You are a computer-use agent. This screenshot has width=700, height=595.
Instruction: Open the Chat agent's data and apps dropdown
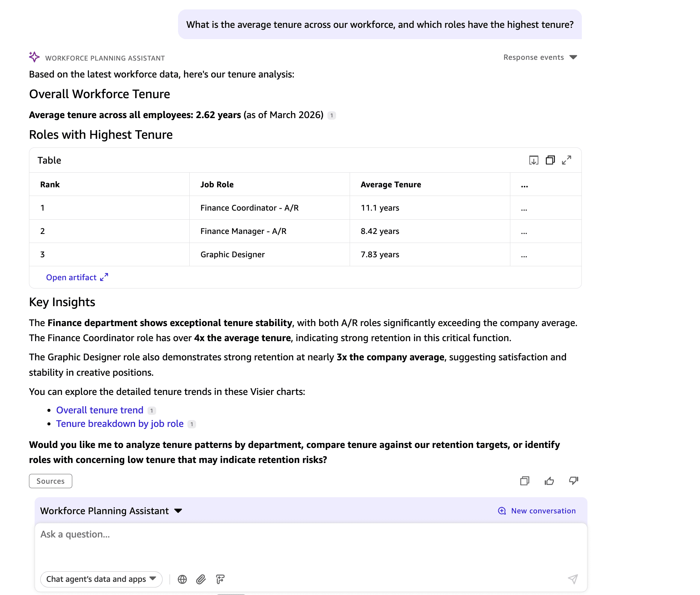tap(101, 579)
